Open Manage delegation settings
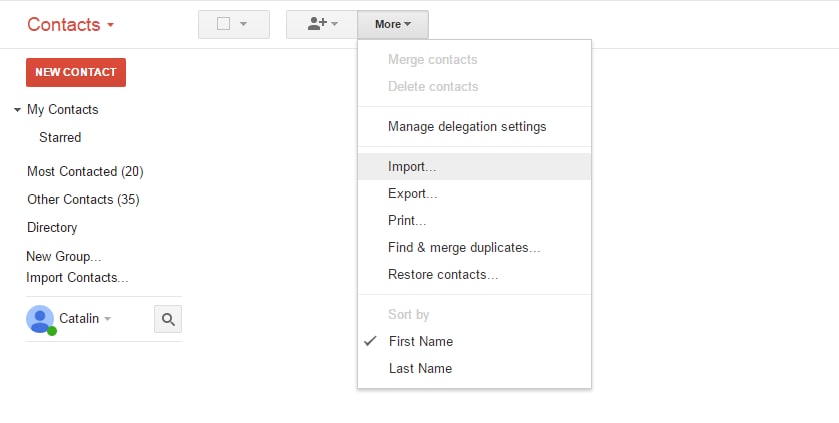 [467, 127]
